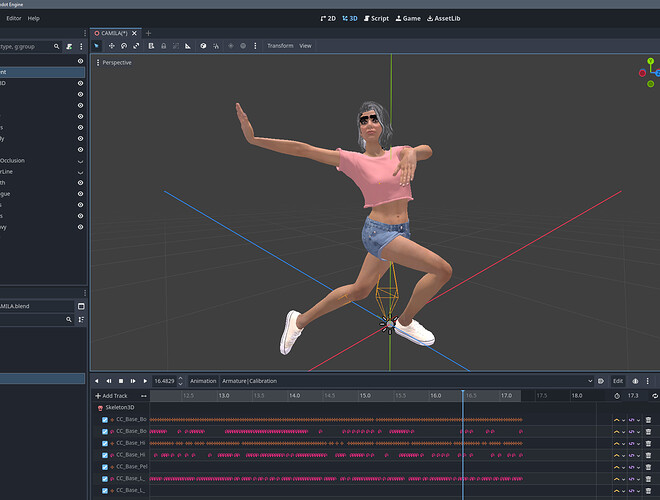Switch to the Game workspace
This screenshot has height=500, width=660.
click(x=408, y=19)
